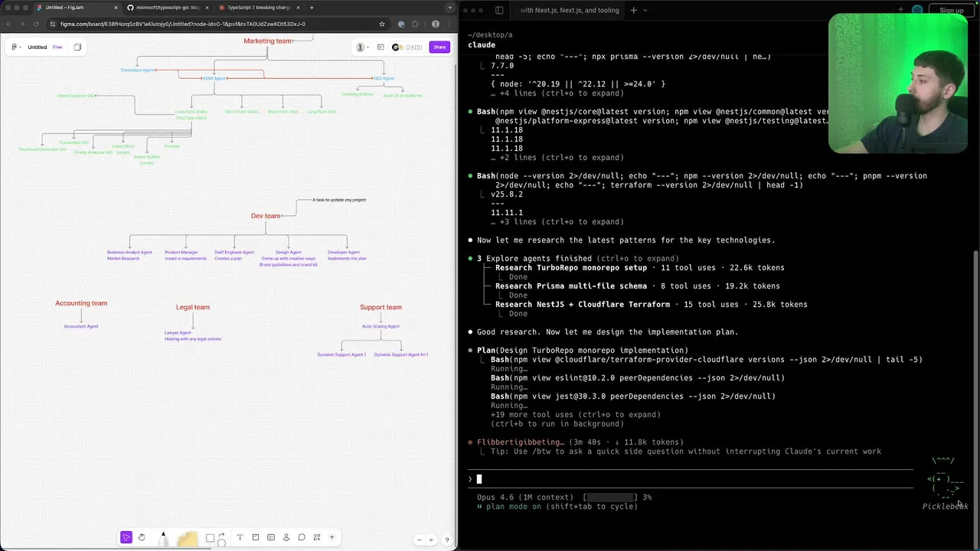980x551 pixels.
Task: Expand the browser tab search dropdown
Action: [x=449, y=8]
